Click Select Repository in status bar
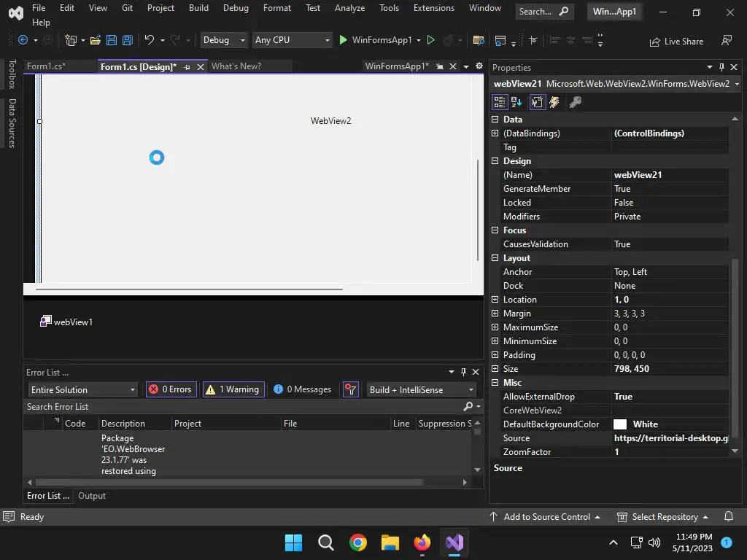This screenshot has width=747, height=560. [662, 517]
